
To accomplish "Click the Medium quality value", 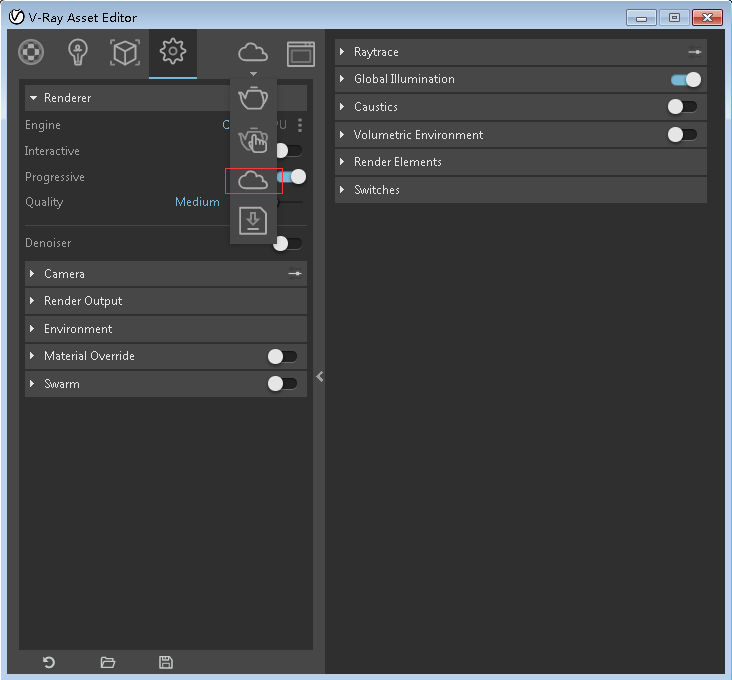I will tap(197, 202).
